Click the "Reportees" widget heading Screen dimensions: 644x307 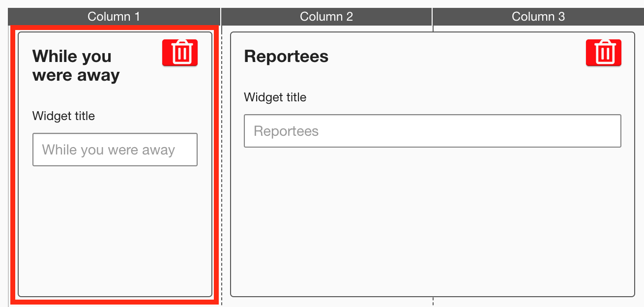tap(286, 57)
